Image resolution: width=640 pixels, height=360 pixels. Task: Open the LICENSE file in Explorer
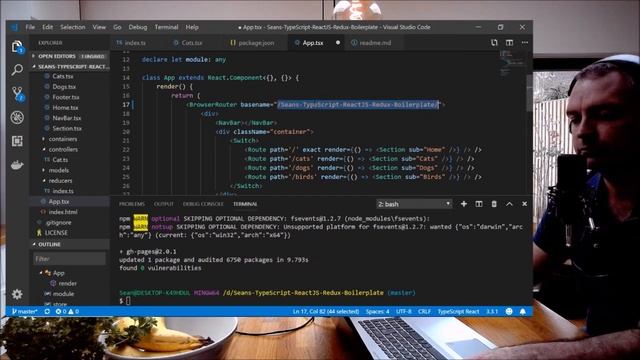click(x=56, y=233)
